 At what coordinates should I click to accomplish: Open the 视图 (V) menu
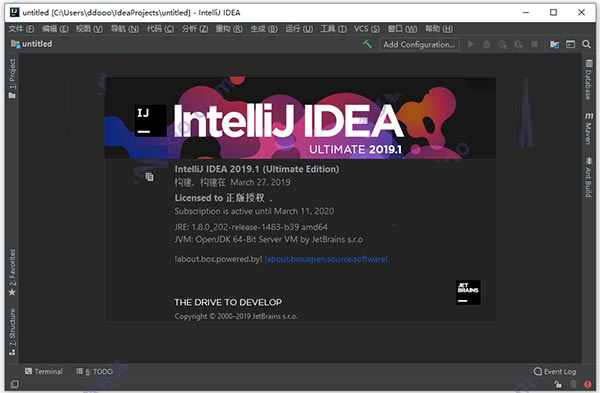tap(89, 29)
